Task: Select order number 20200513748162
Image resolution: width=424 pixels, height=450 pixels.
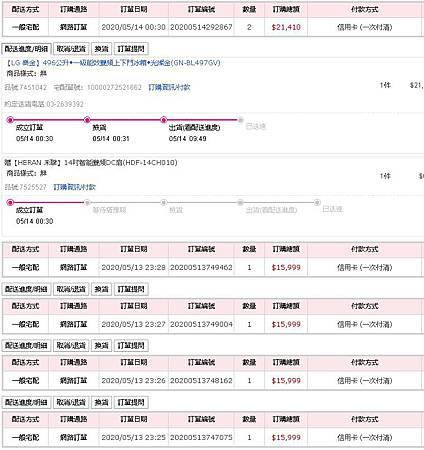Action: pos(201,380)
